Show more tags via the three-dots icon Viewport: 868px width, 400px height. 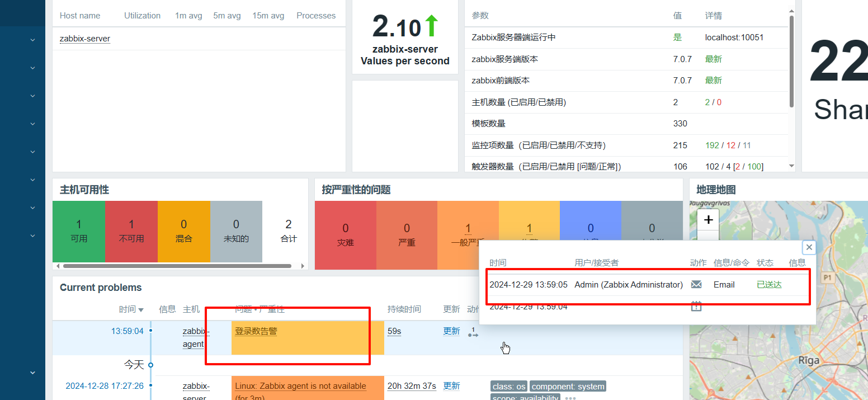[570, 398]
